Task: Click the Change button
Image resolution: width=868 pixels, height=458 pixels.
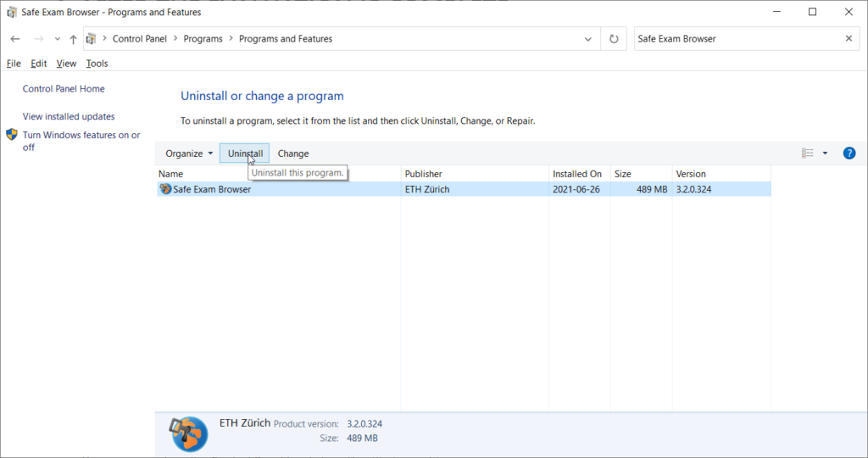Action: (x=293, y=154)
